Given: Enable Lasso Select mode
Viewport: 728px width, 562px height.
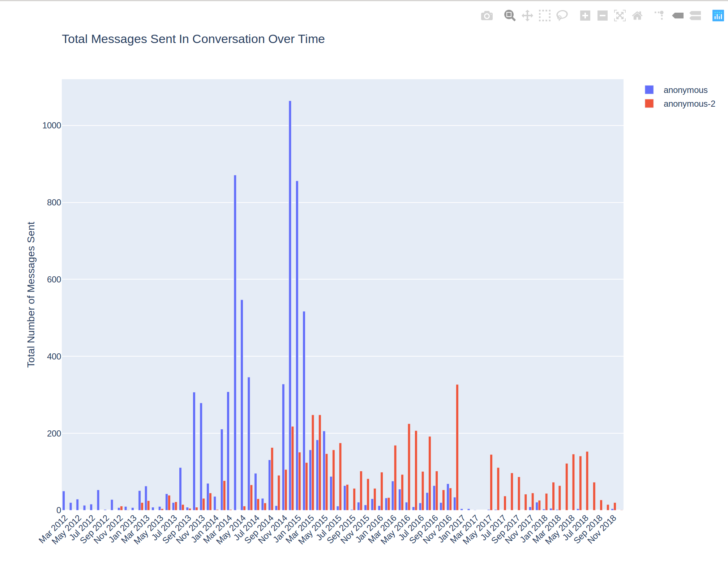Looking at the screenshot, I should tap(562, 16).
